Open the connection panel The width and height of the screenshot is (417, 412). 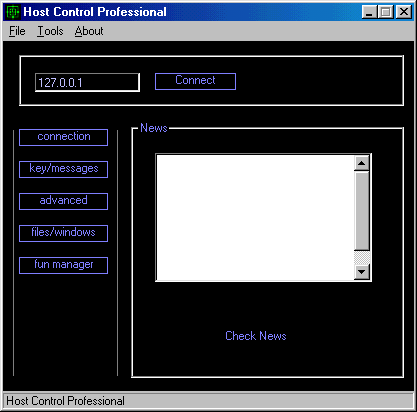(63, 137)
